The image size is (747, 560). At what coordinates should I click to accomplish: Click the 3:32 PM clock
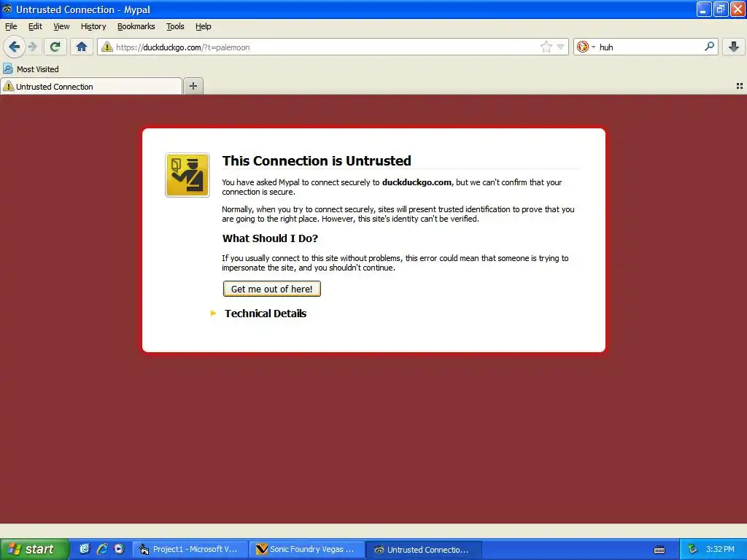point(720,549)
